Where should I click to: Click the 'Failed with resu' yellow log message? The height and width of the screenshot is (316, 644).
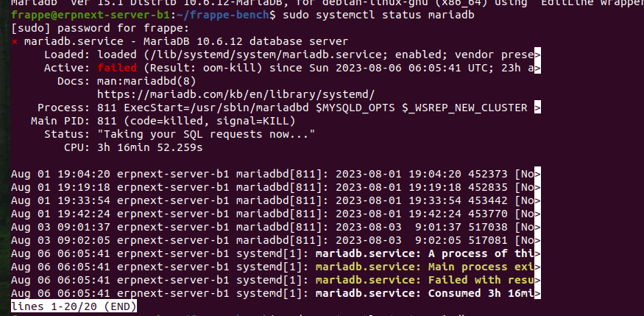coord(481,280)
